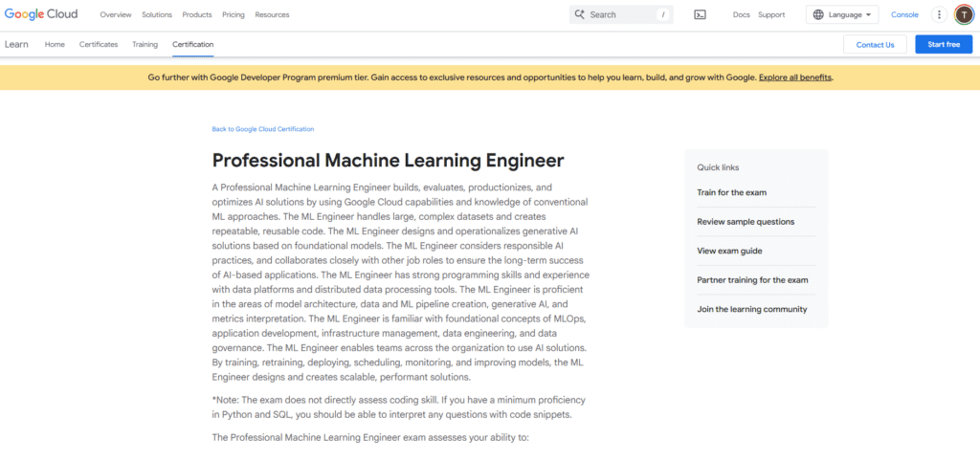The height and width of the screenshot is (462, 980).
Task: Open Join the learning community link
Action: 752,309
